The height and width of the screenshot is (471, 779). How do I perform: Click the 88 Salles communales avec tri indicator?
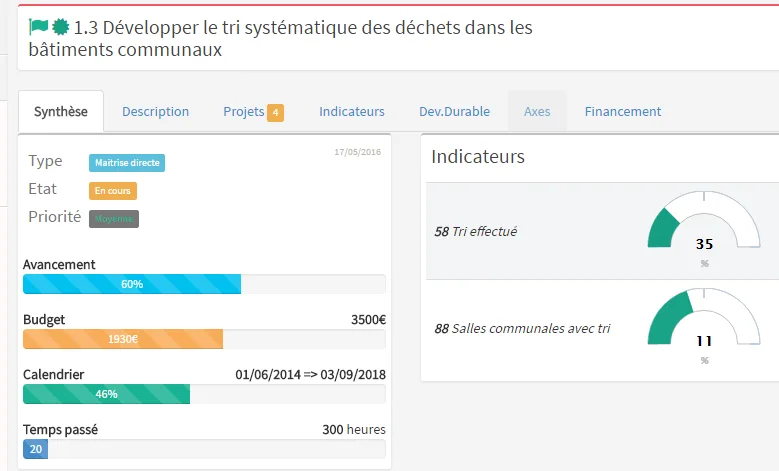(522, 328)
